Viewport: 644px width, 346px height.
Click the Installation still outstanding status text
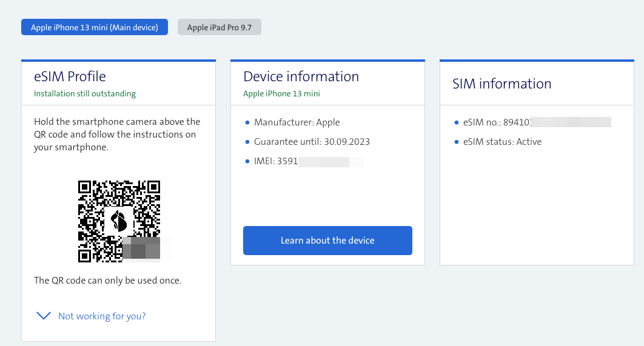click(x=85, y=93)
